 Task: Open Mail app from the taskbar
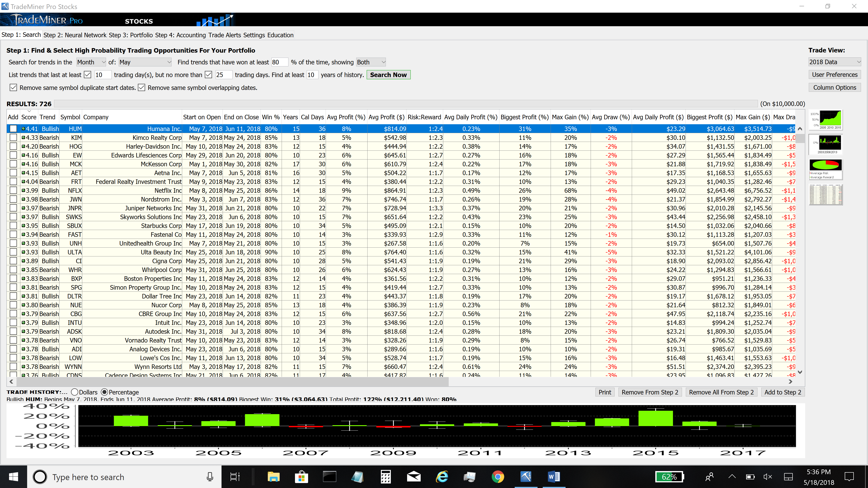click(x=413, y=477)
